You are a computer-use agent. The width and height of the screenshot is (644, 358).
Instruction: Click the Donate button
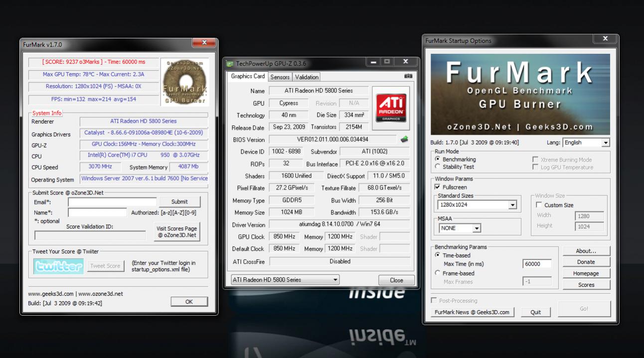pos(586,262)
